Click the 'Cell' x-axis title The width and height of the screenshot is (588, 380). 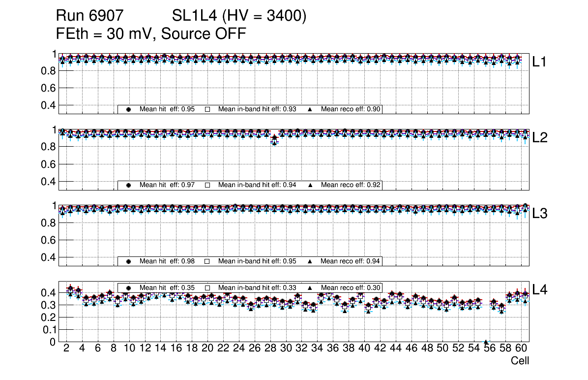point(520,361)
